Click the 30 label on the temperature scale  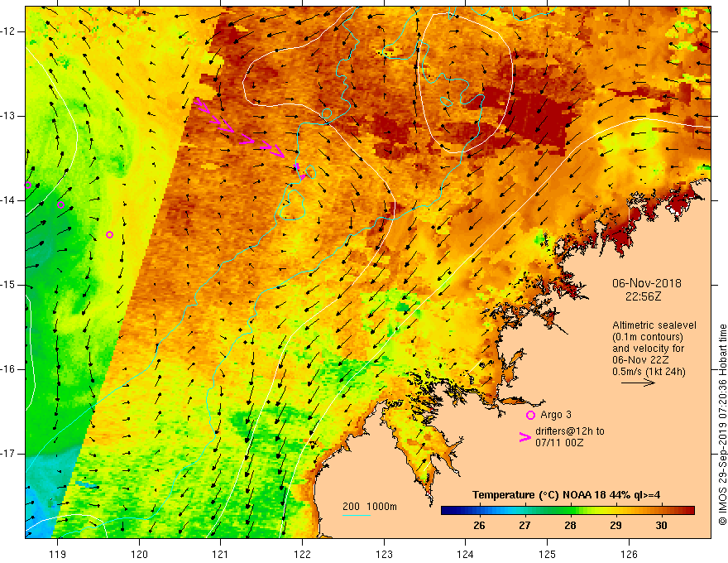(661, 526)
